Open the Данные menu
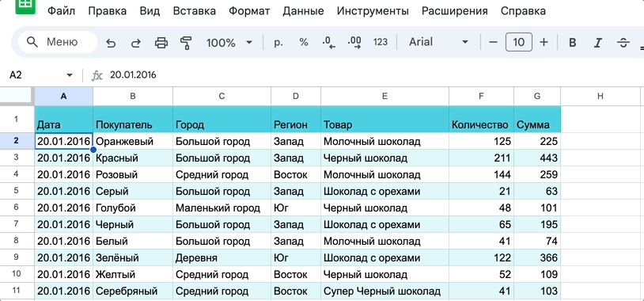Viewport: 644px width, 301px height. (x=303, y=11)
